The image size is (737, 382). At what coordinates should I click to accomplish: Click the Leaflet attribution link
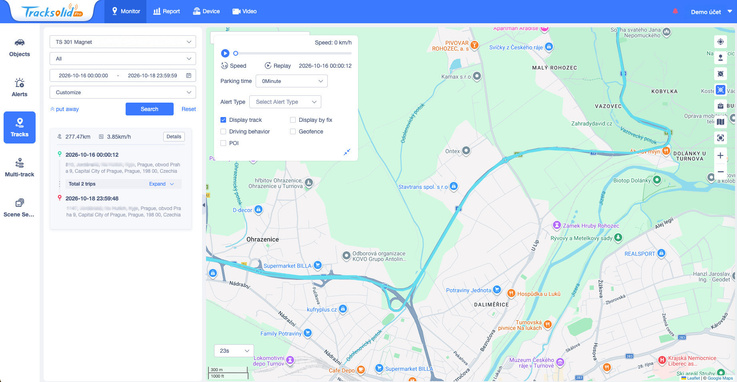click(693, 378)
